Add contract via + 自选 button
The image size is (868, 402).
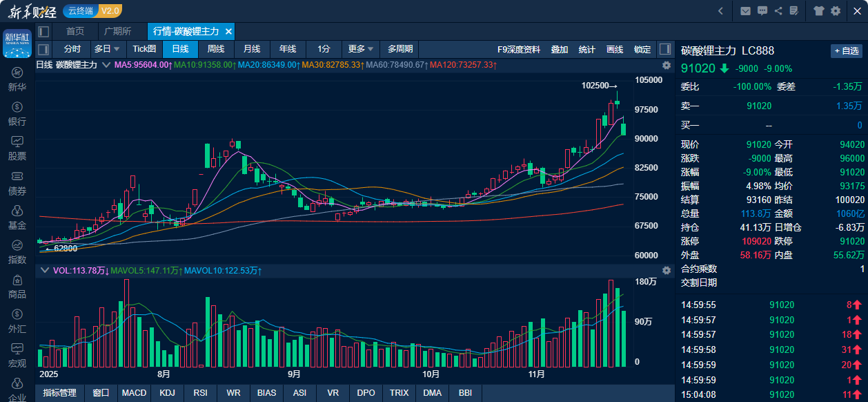[x=846, y=51]
